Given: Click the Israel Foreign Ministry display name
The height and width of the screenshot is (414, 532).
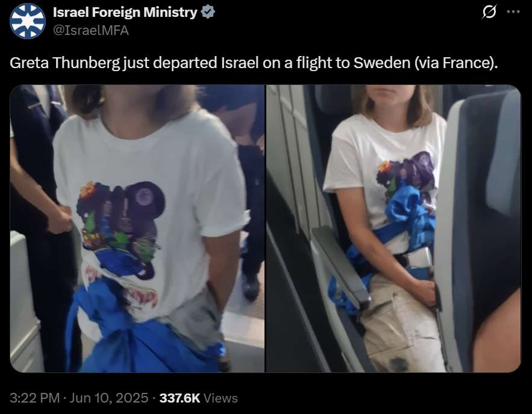Looking at the screenshot, I should [x=125, y=12].
